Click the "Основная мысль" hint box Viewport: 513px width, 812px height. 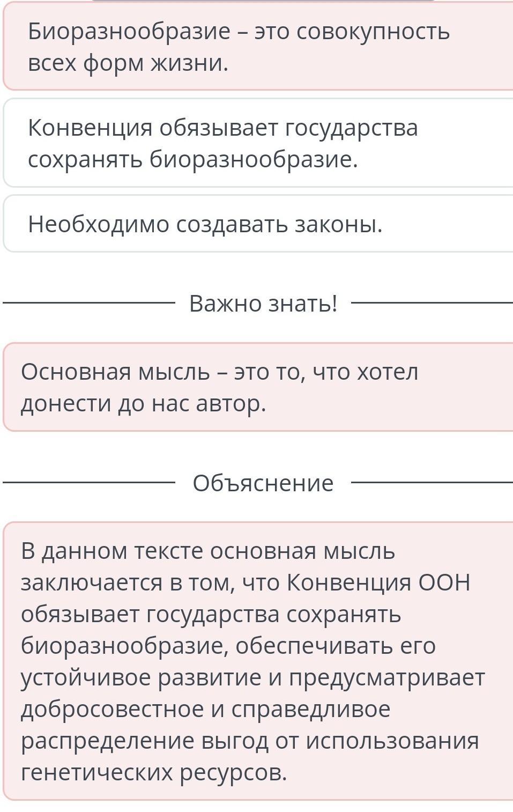(x=258, y=387)
